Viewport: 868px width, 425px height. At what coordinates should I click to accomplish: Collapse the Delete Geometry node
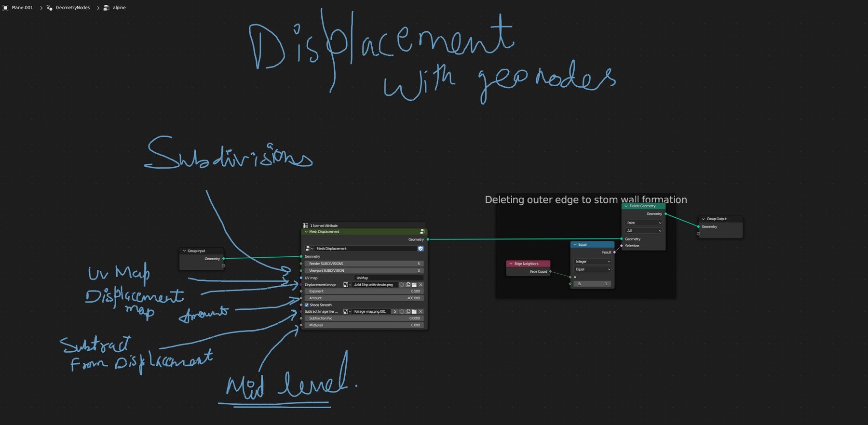point(626,206)
